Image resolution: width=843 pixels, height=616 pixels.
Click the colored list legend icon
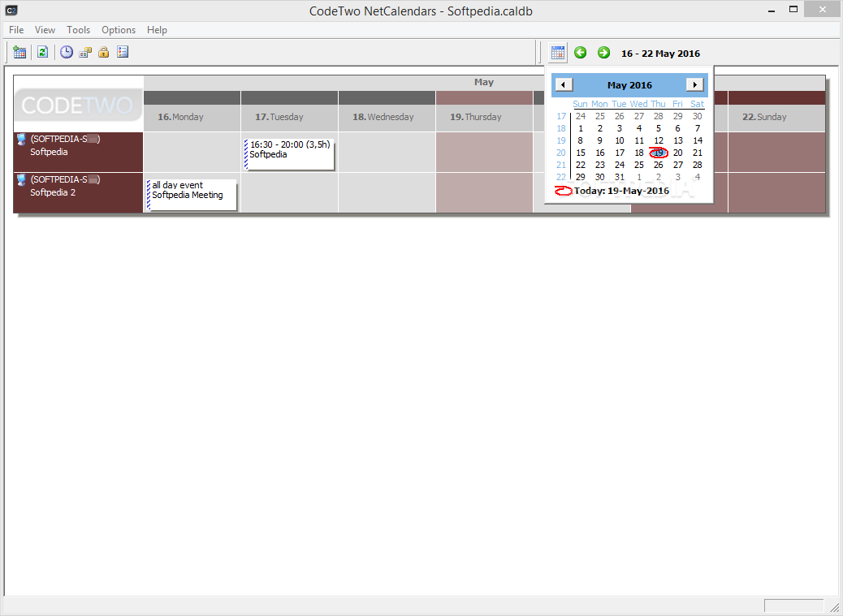pos(123,52)
